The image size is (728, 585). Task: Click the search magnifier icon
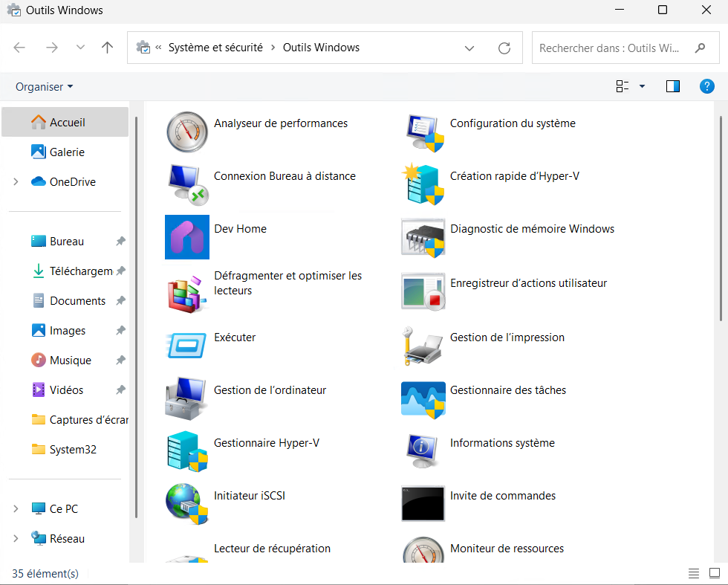point(700,48)
